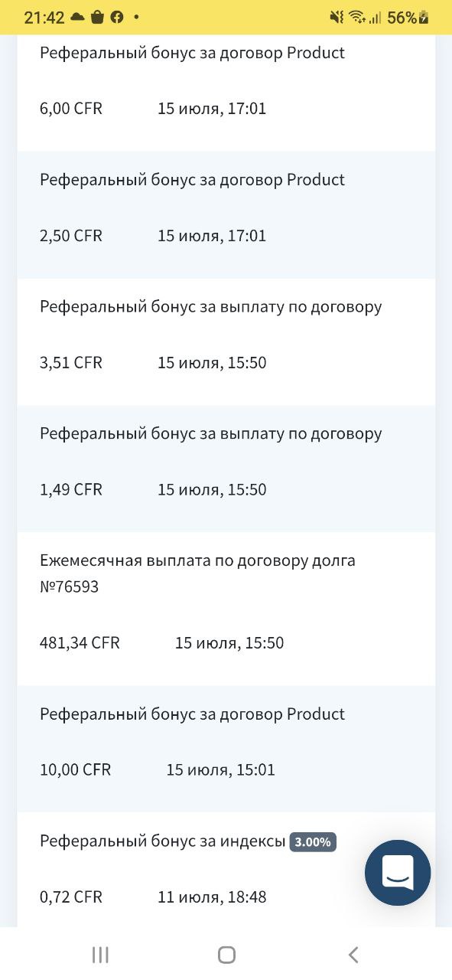452x980 pixels.
Task: Tap the 0,72 CFR index bonus entry
Action: 226,870
